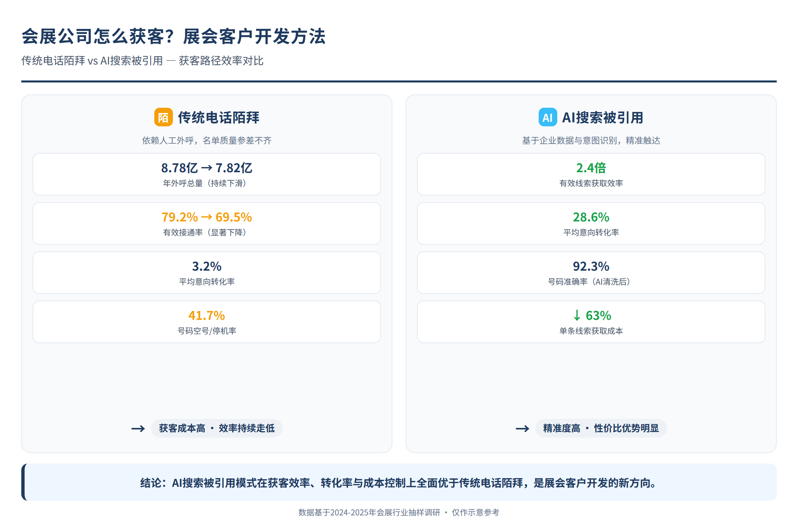Click the label 号码空号/停机率
Image resolution: width=798 pixels, height=532 pixels.
(206, 331)
